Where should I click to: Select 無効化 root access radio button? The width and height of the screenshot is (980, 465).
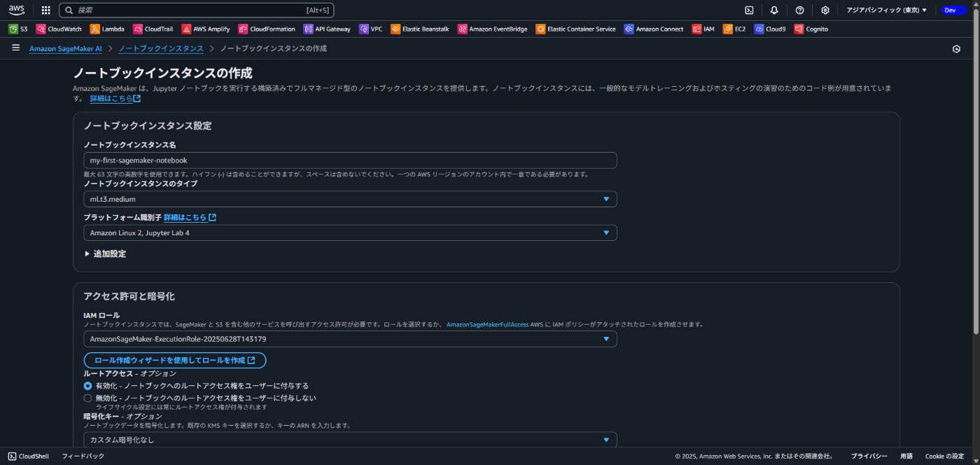point(87,398)
